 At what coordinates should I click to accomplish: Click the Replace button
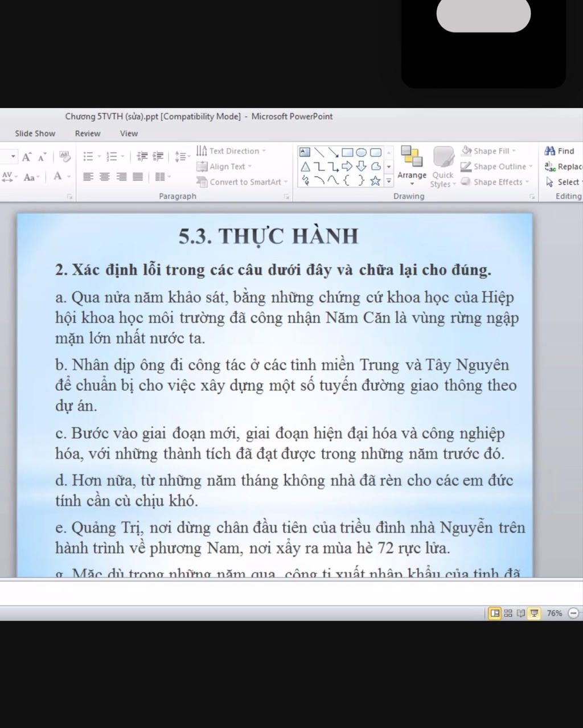pos(564,166)
